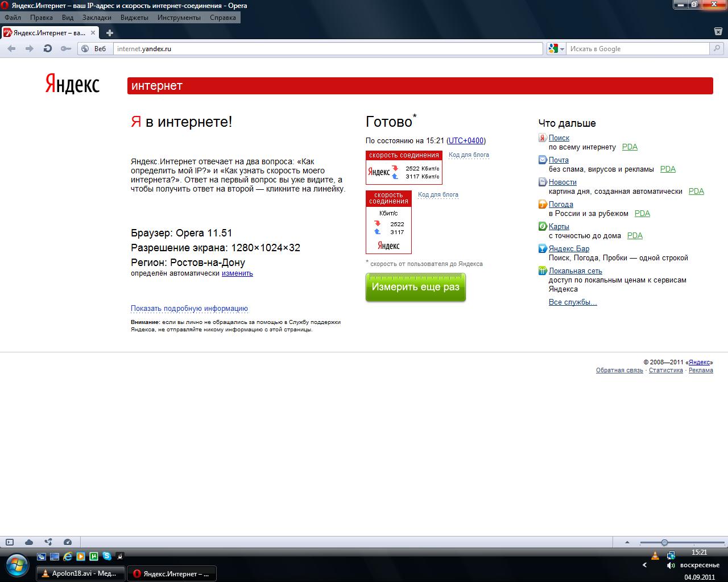
Task: Click the Карты map icon
Action: (543, 226)
